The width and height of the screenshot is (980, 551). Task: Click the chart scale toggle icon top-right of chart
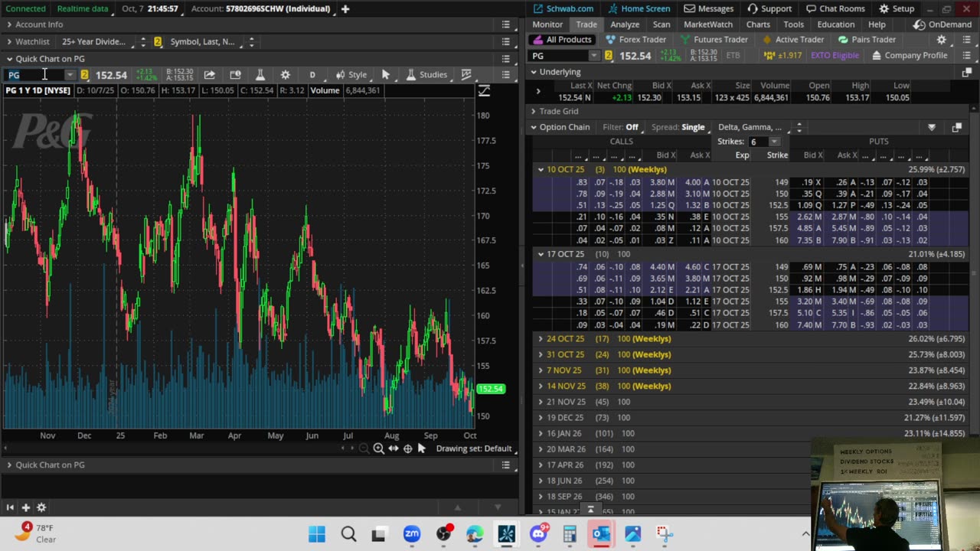pos(484,91)
